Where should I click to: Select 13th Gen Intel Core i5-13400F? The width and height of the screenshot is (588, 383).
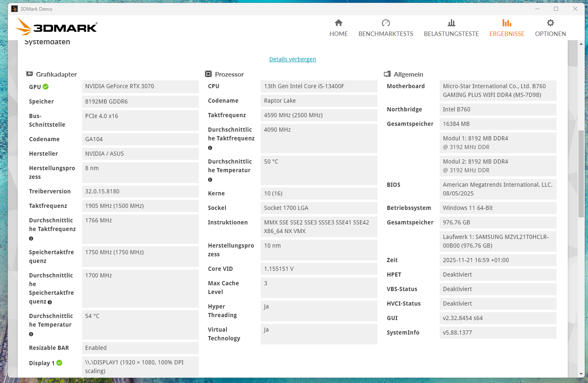319,86
